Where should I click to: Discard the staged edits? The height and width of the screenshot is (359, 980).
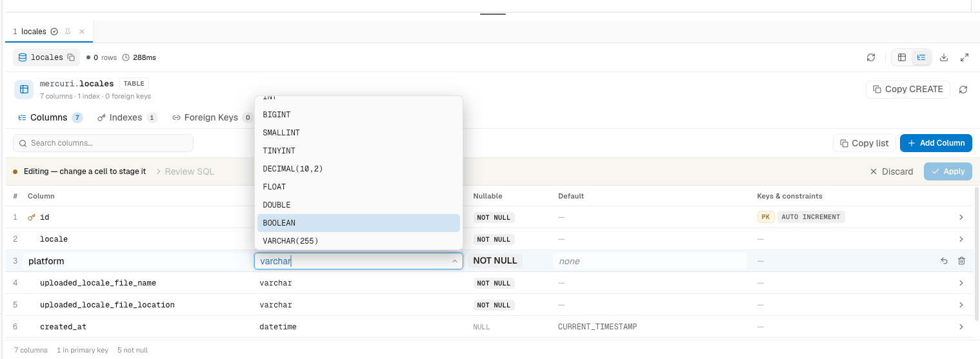coord(892,171)
